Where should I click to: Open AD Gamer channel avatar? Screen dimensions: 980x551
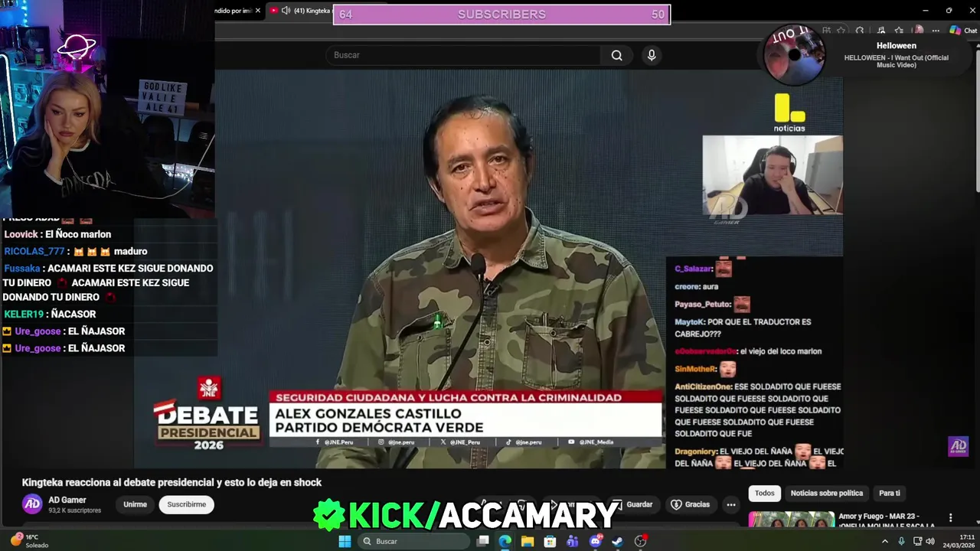point(32,504)
